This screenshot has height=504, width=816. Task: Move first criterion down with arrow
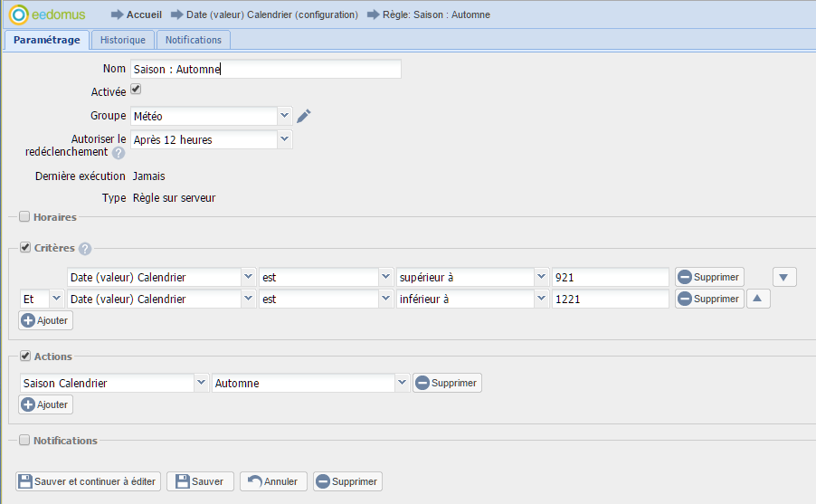pyautogui.click(x=784, y=277)
